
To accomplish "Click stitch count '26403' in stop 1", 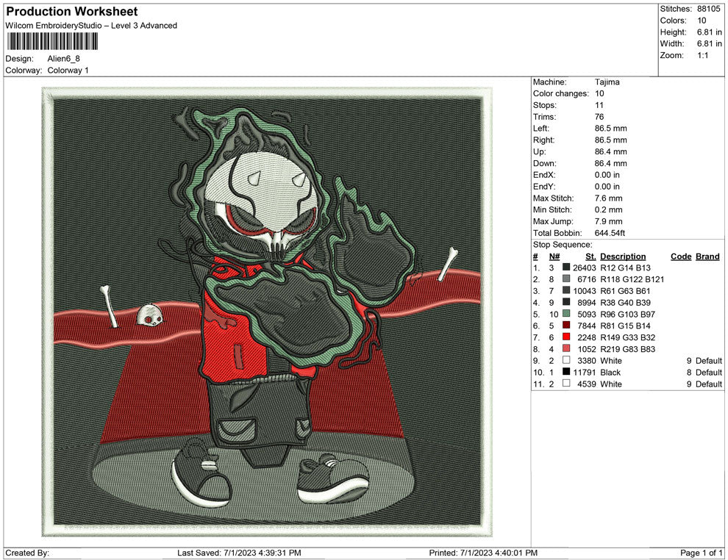I will coord(584,268).
